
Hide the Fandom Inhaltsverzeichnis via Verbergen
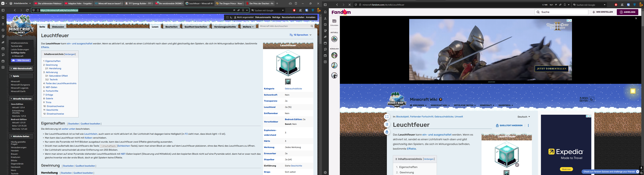(x=429, y=159)
